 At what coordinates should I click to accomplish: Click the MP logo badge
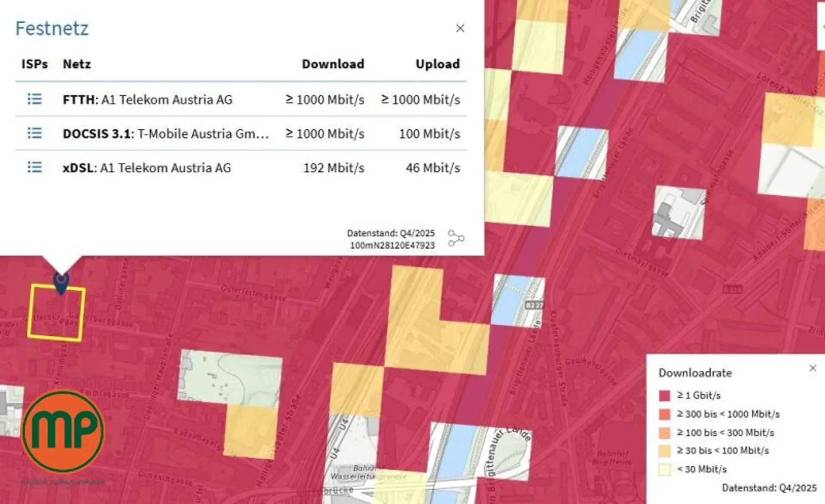pos(63,431)
